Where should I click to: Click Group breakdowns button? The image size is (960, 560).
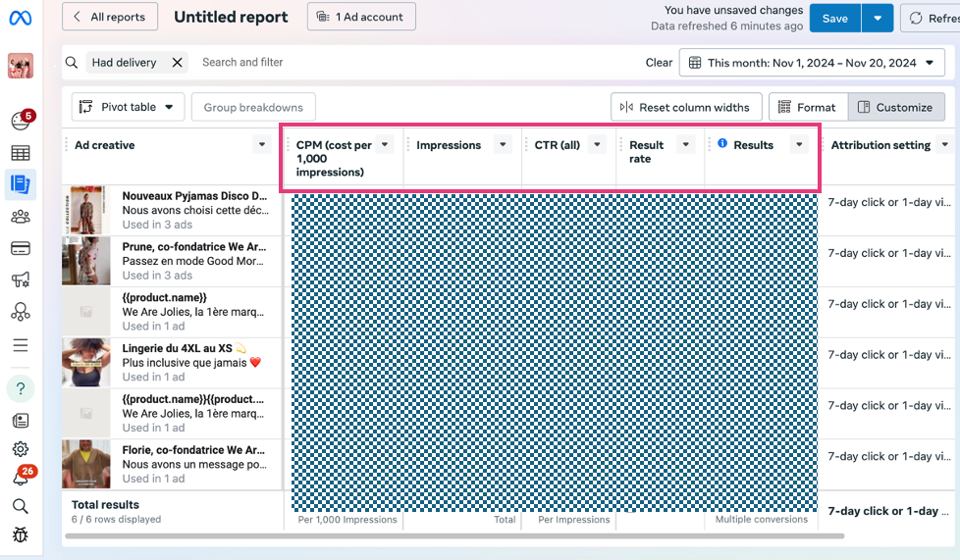253,107
